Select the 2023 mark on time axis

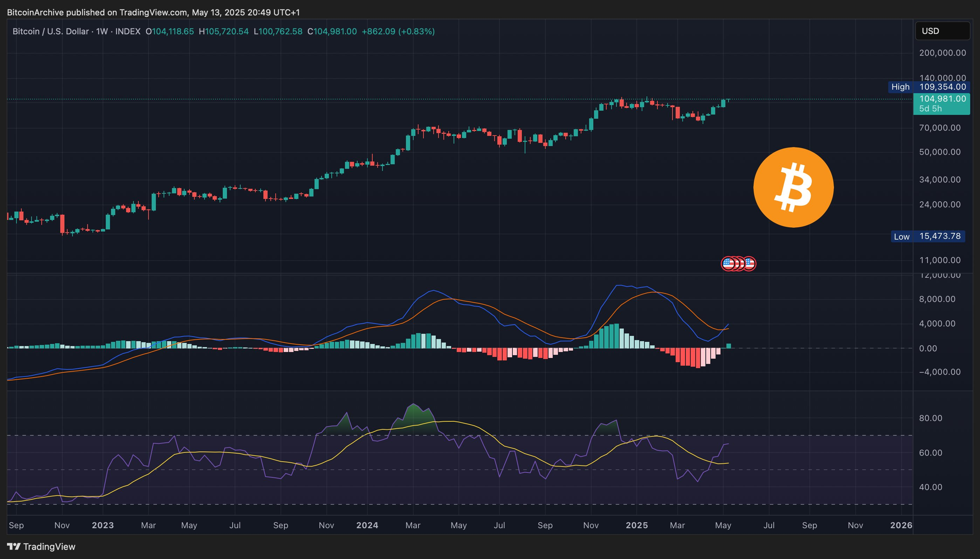click(103, 525)
